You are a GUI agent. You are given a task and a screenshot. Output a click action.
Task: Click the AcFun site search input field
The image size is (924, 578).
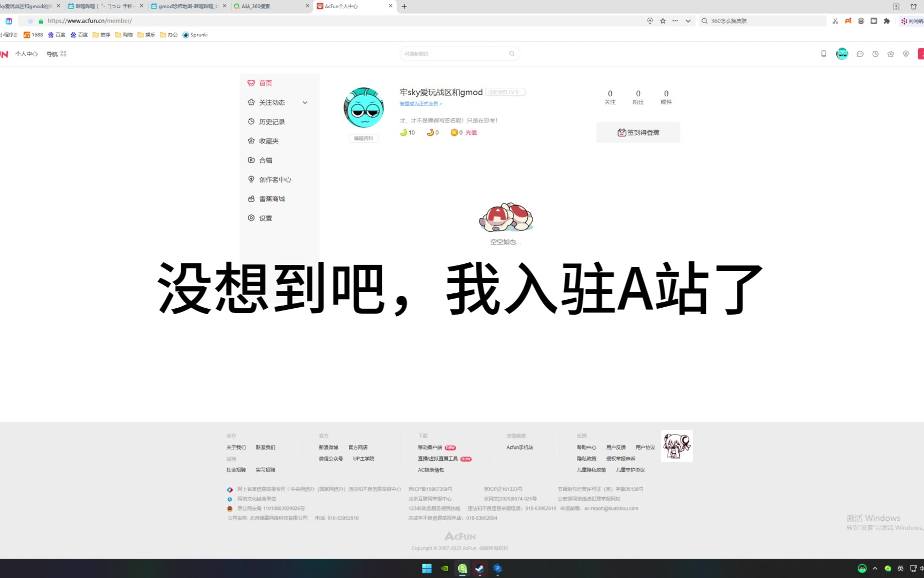455,54
